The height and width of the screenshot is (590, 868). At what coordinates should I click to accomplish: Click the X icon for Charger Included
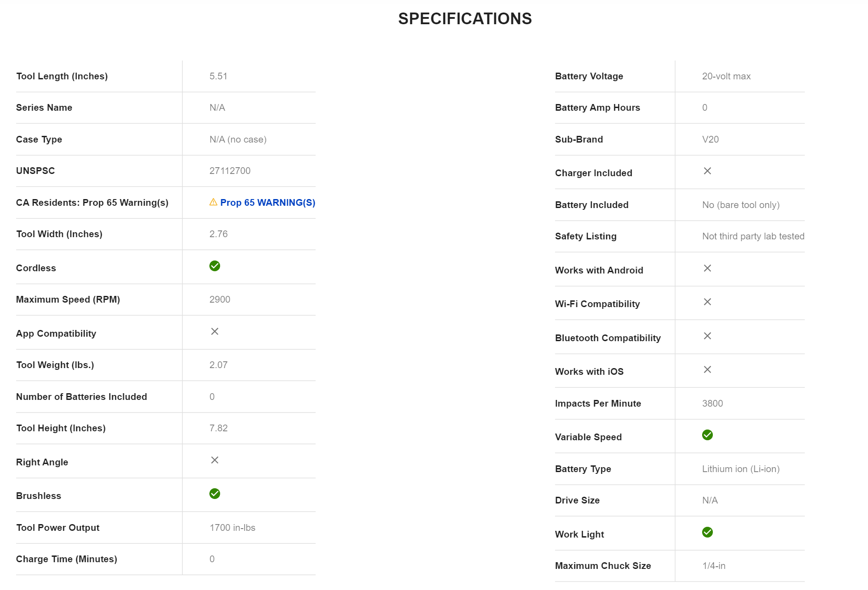click(x=707, y=171)
